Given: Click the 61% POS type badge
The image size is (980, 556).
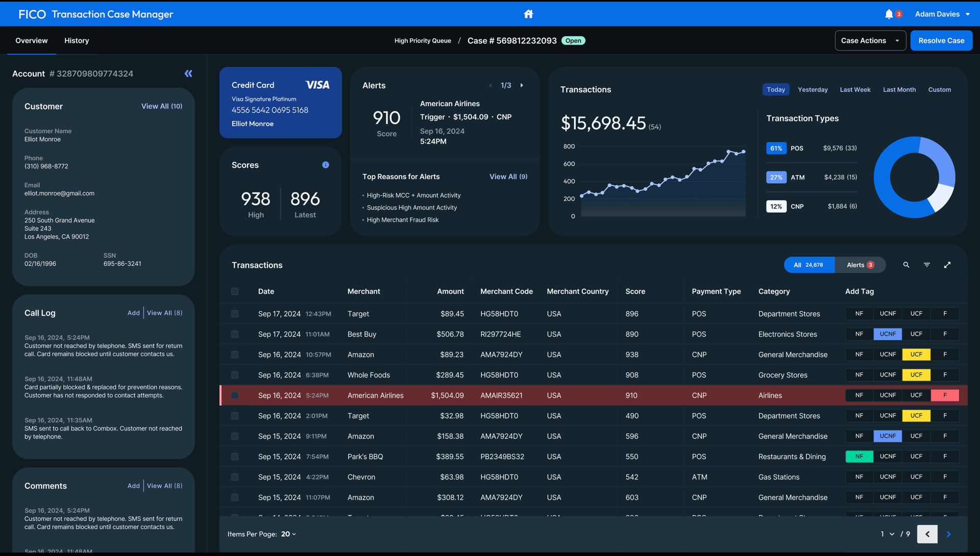Looking at the screenshot, I should 776,148.
